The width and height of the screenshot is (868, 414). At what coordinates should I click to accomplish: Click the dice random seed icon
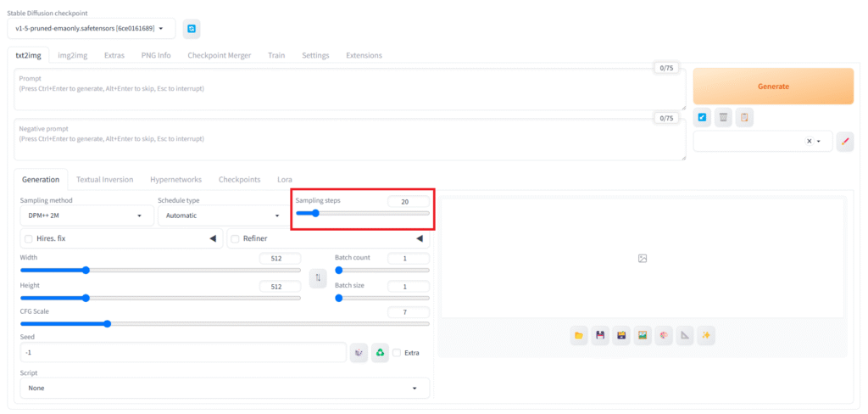359,352
